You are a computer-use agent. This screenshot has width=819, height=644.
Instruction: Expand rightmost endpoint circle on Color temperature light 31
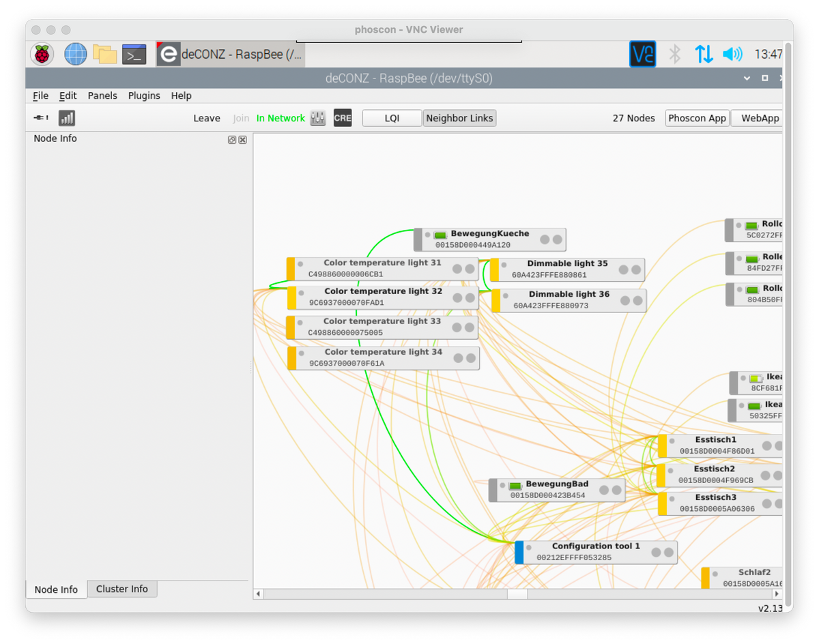click(470, 269)
